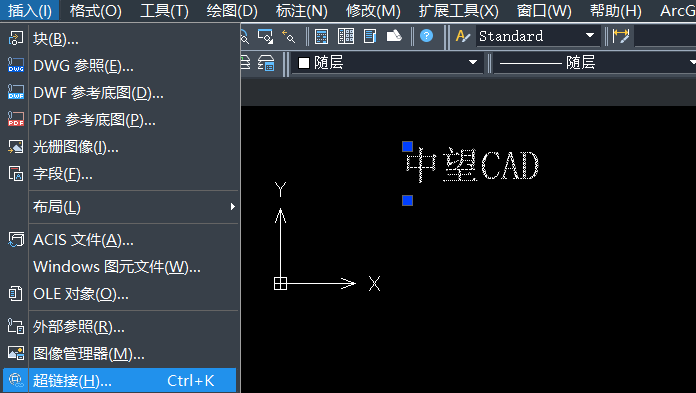Open the 随层 color dropdown
The width and height of the screenshot is (696, 393).
click(387, 63)
